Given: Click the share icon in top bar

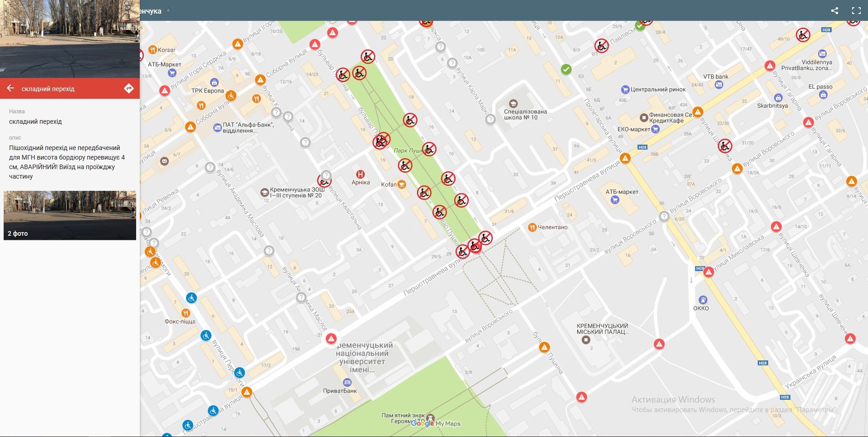Looking at the screenshot, I should pos(834,10).
